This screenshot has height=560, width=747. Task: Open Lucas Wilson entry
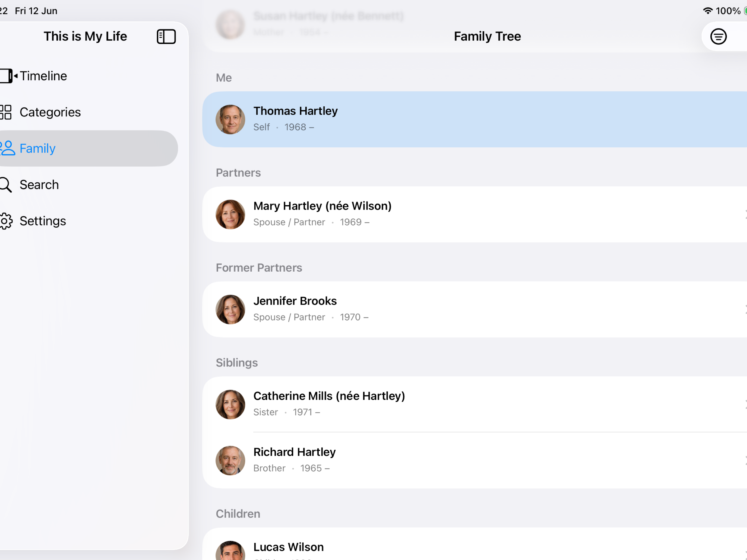(x=474, y=544)
